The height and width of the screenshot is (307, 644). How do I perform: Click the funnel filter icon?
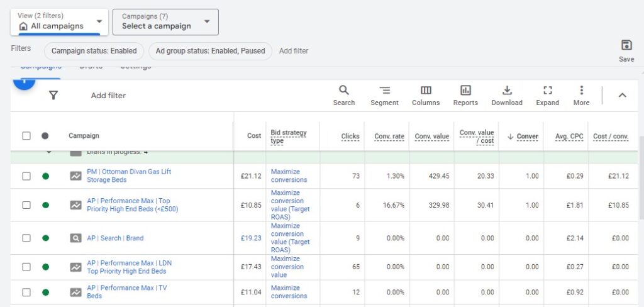click(x=53, y=96)
